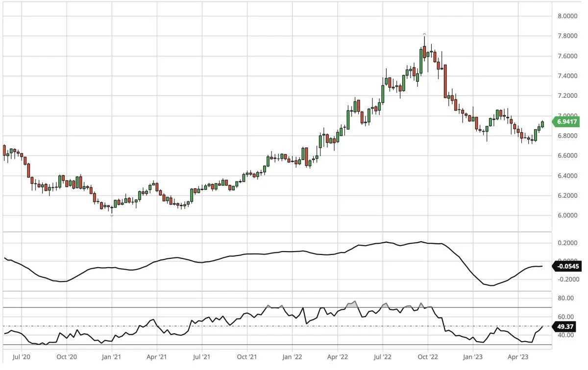Click the Jul '20 date label
The height and width of the screenshot is (370, 588).
tap(21, 357)
